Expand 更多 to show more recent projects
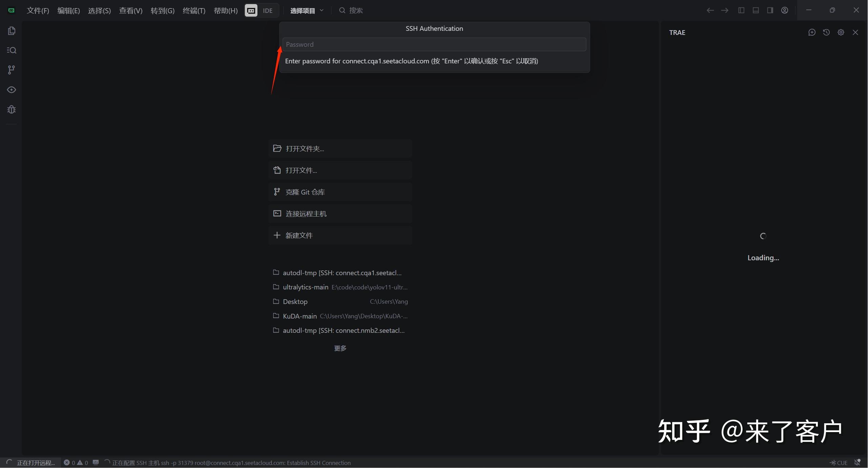Screen dimensions: 868x468 (340, 348)
